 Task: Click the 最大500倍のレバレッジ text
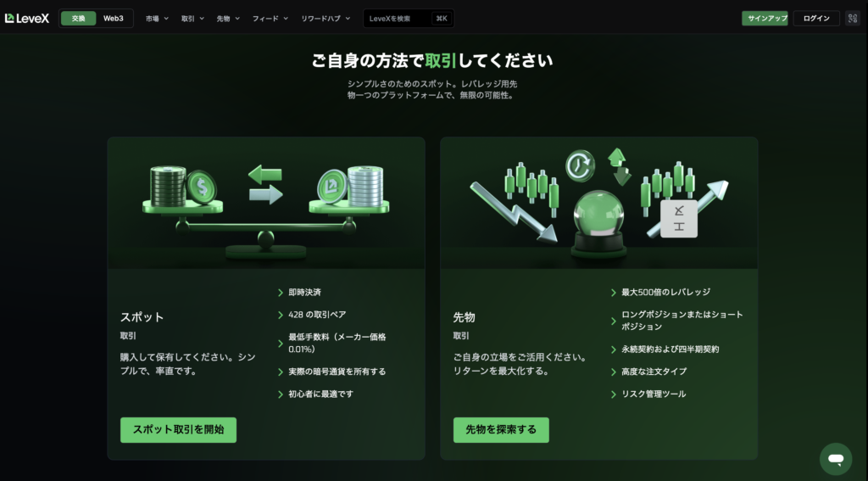coord(666,292)
